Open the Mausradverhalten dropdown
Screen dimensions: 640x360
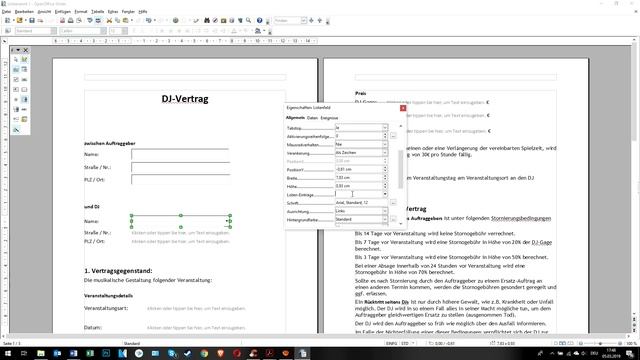[384, 144]
